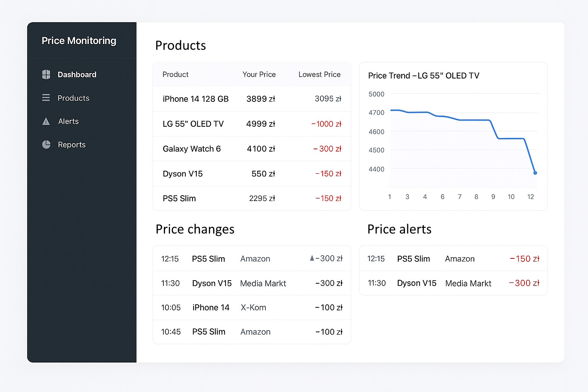The height and width of the screenshot is (392, 588).
Task: Click the −1000 zł price drop value
Action: pos(326,124)
